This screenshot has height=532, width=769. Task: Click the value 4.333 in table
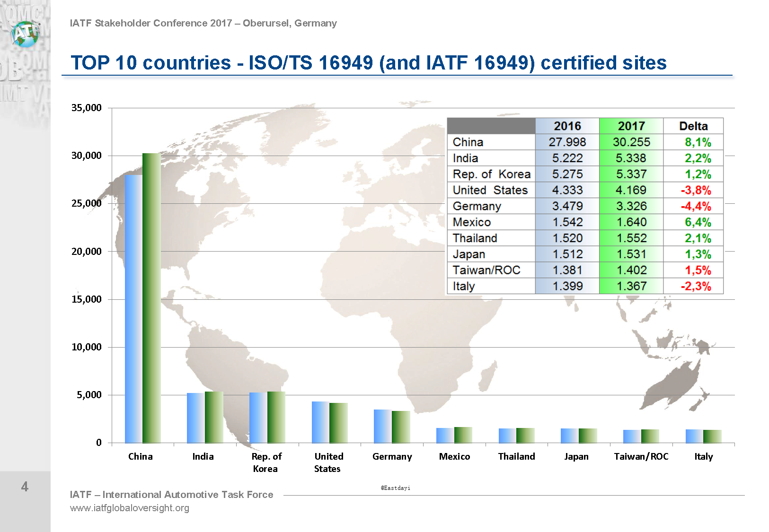pyautogui.click(x=567, y=190)
